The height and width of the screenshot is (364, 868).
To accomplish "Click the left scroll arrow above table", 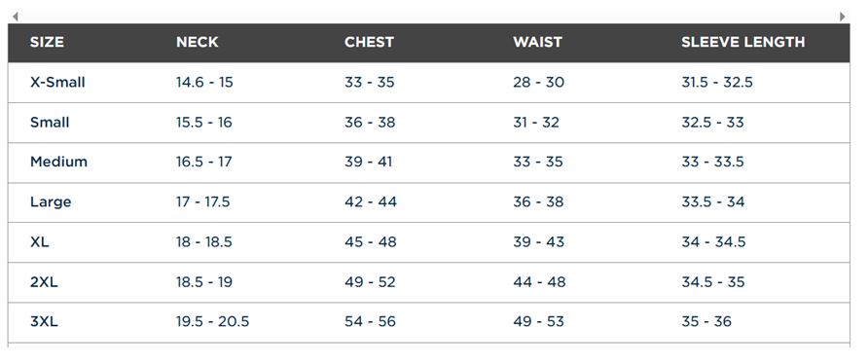I will coord(15,17).
